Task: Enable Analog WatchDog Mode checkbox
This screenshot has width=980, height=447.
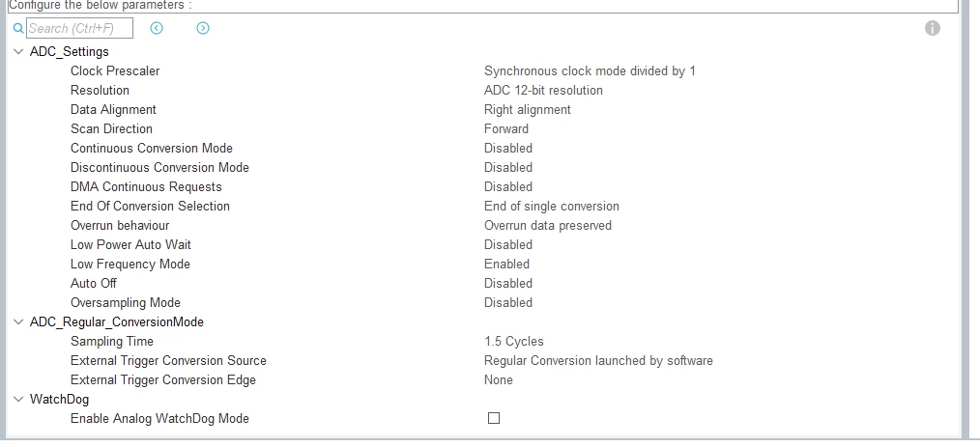Action: pyautogui.click(x=494, y=418)
